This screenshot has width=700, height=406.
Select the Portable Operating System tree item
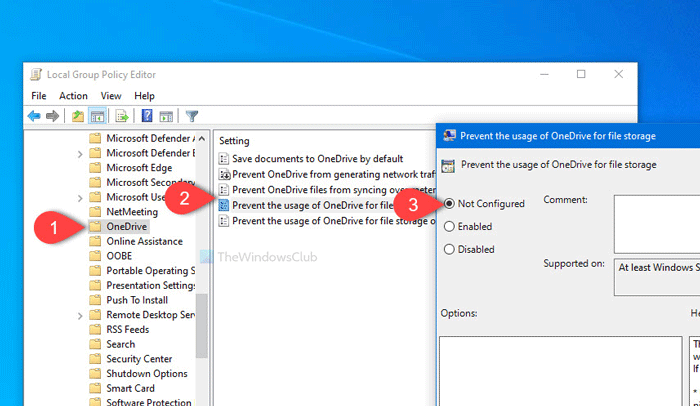(x=150, y=271)
